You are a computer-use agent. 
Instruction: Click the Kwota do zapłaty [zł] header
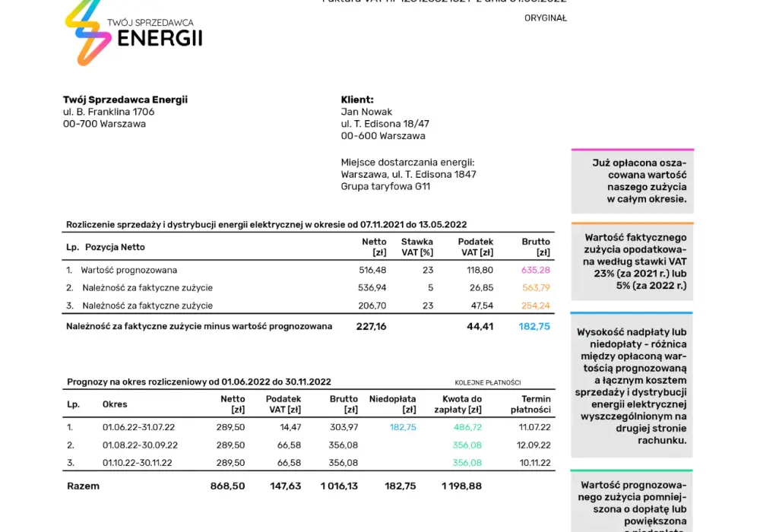458,404
